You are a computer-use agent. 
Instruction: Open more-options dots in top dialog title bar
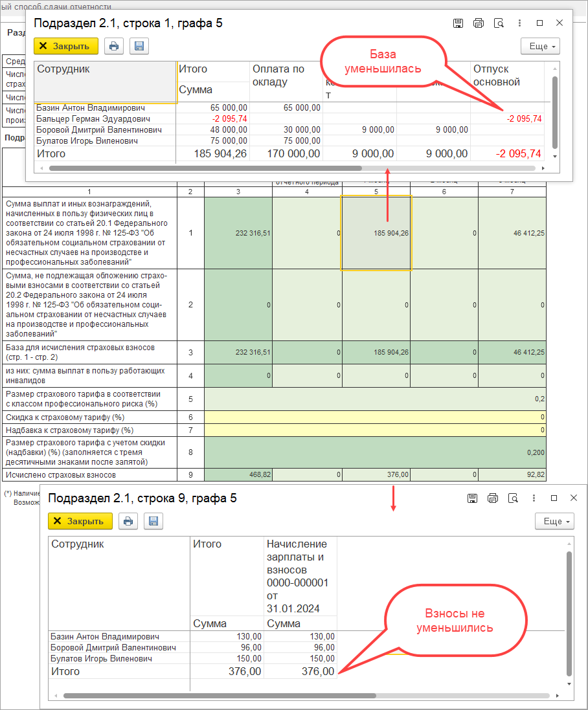pyautogui.click(x=519, y=23)
